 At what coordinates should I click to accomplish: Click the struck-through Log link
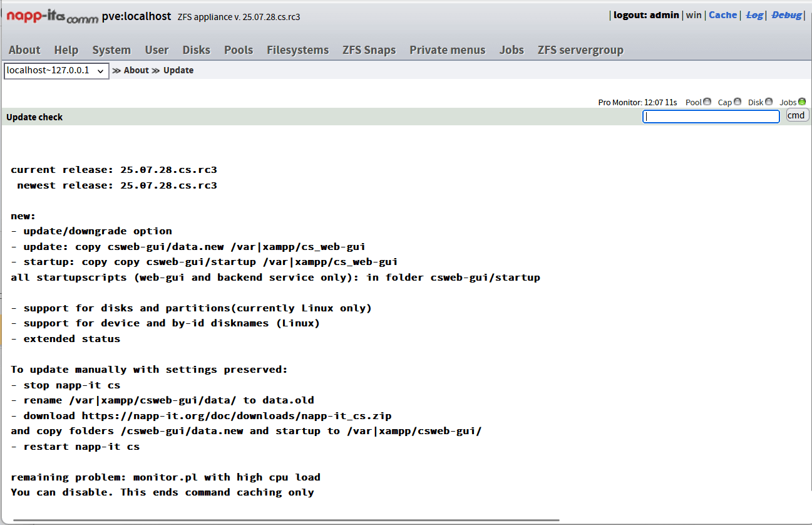pos(754,15)
